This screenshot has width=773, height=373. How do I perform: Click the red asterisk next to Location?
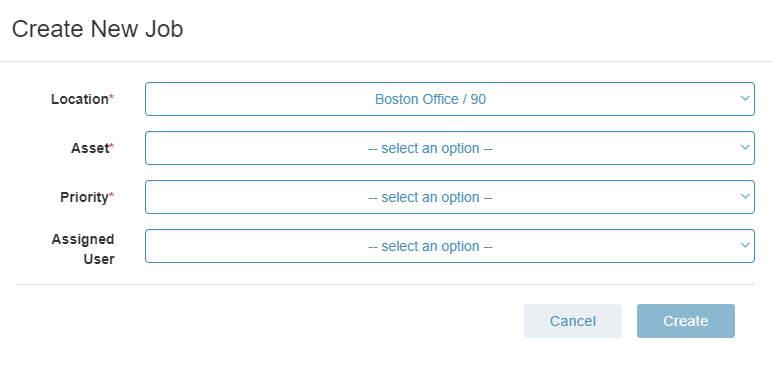pyautogui.click(x=111, y=98)
